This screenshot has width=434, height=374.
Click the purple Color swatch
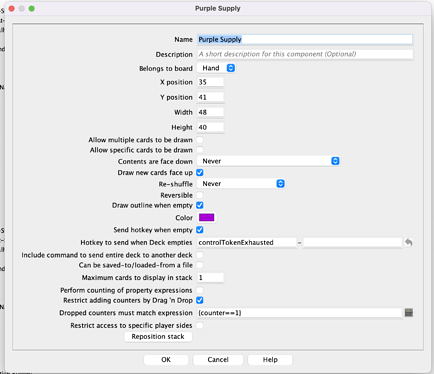(207, 218)
